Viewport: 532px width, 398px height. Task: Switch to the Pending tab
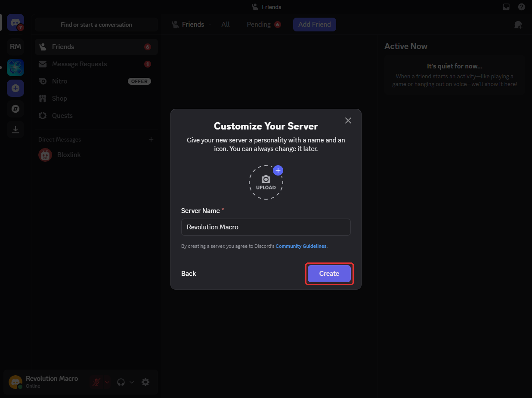263,25
